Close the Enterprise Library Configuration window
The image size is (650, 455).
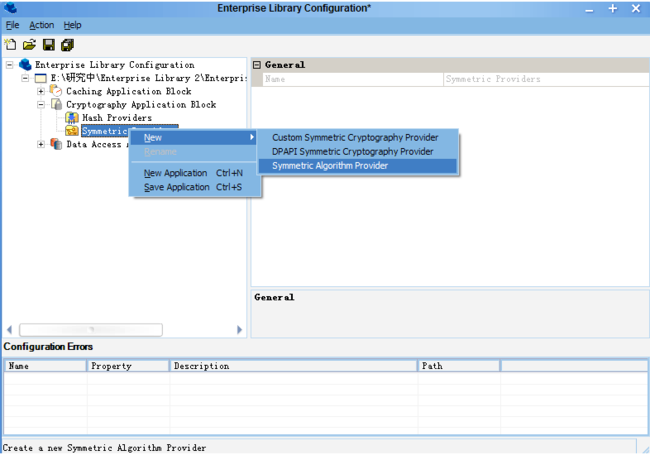(x=636, y=8)
